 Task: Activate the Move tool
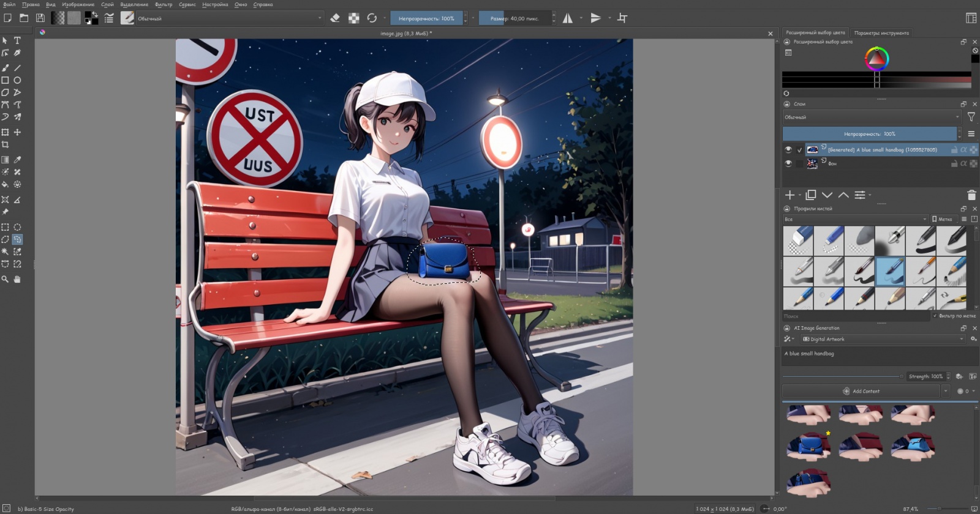pos(17,132)
